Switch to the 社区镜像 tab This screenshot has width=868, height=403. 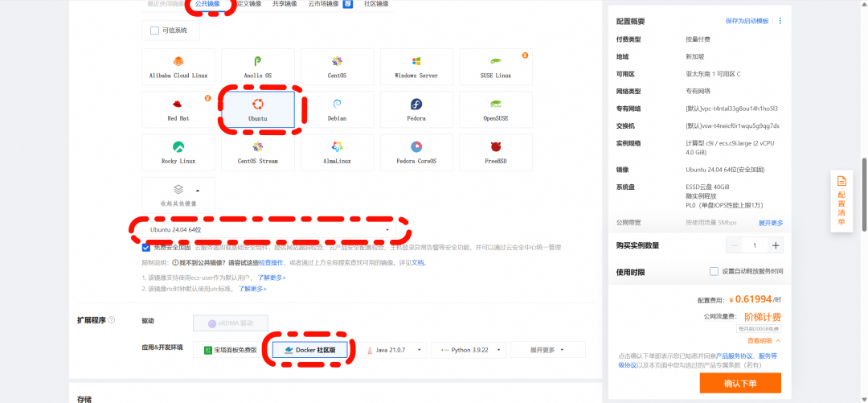click(x=376, y=4)
